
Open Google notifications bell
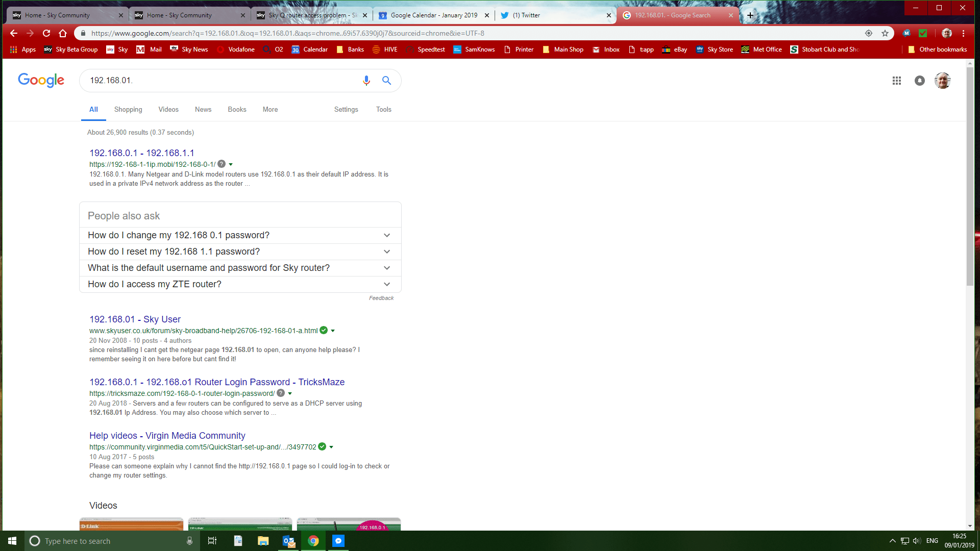click(x=919, y=81)
